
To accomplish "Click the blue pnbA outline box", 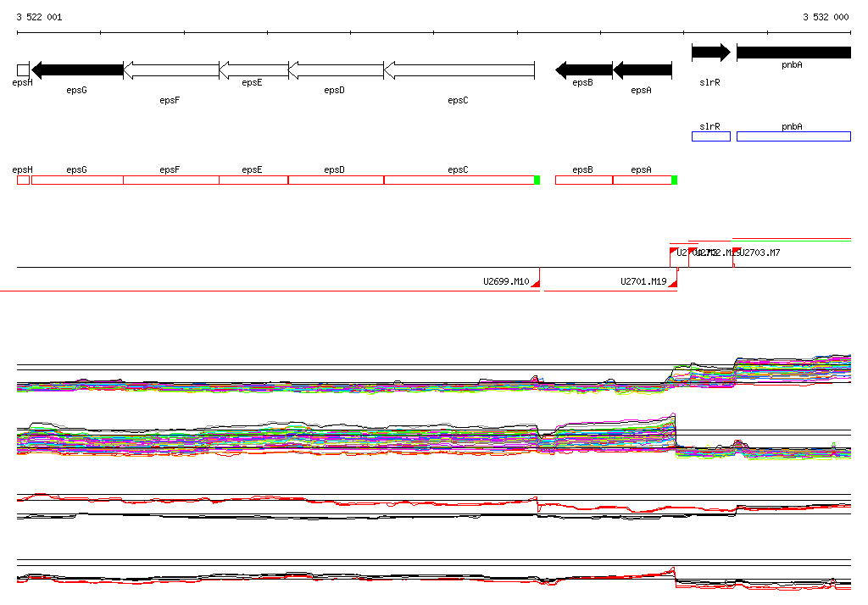I will (793, 136).
